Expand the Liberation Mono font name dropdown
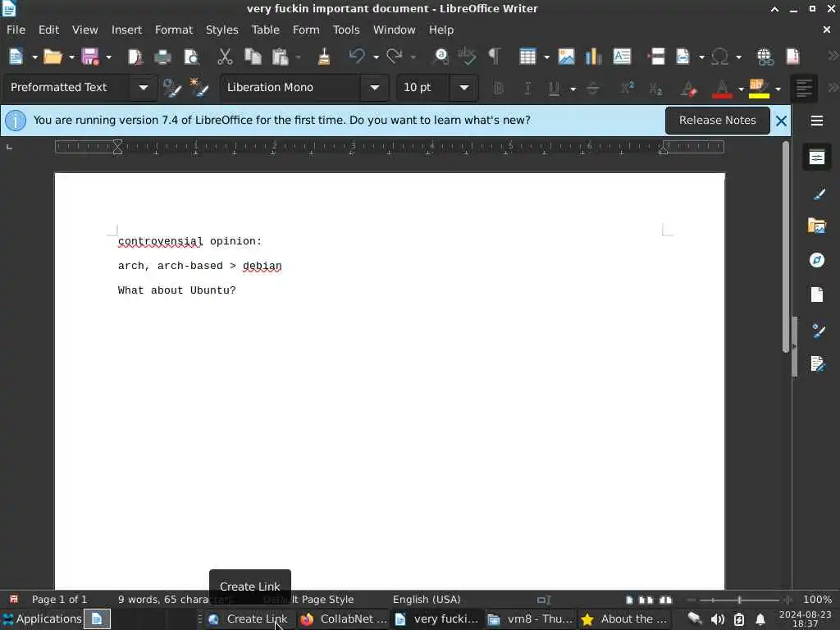Image resolution: width=840 pixels, height=630 pixels. click(374, 87)
